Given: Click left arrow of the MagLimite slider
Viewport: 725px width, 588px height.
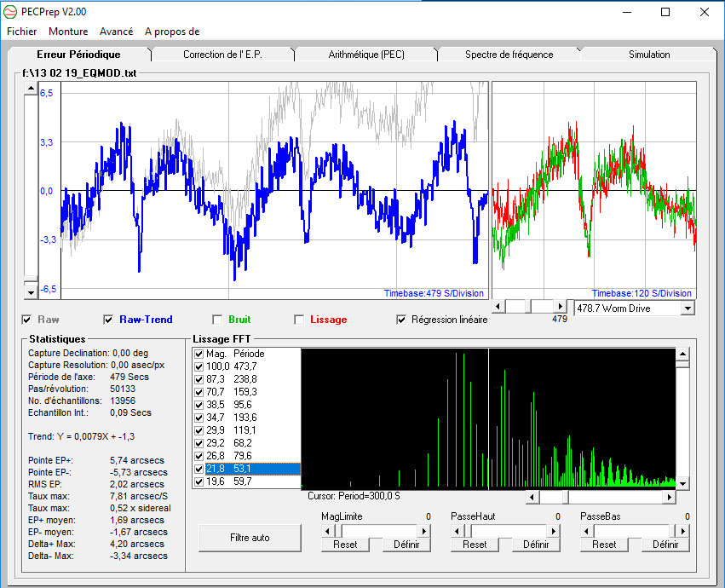Looking at the screenshot, I should (326, 530).
